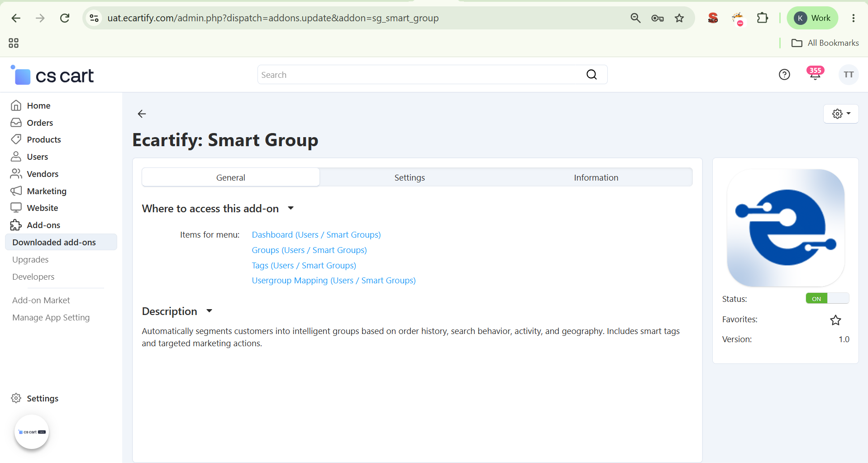This screenshot has height=463, width=868.
Task: Open the TT user account avatar
Action: (849, 75)
